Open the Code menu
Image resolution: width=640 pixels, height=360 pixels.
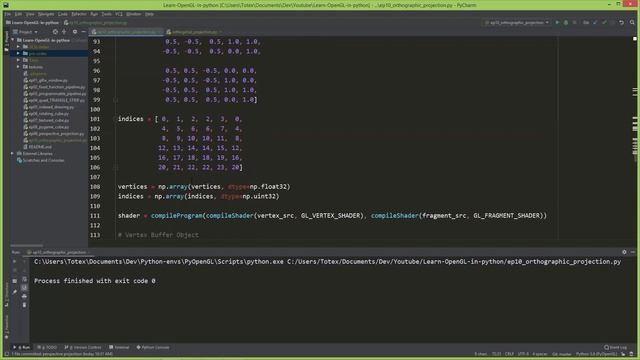tap(62, 14)
